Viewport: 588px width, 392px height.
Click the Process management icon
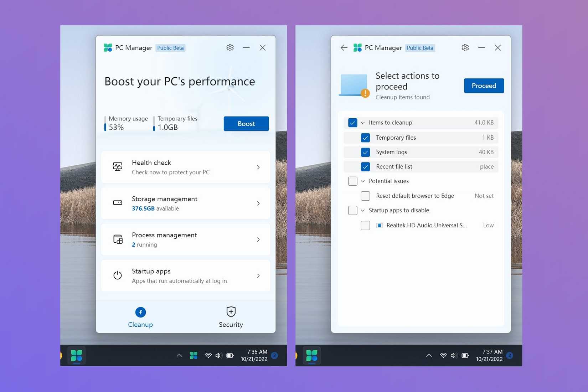tap(118, 239)
